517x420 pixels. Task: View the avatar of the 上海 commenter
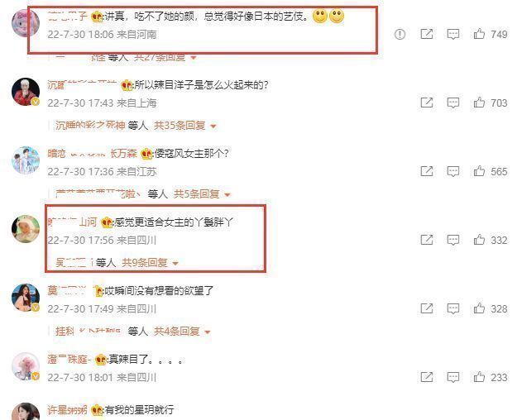click(x=26, y=92)
